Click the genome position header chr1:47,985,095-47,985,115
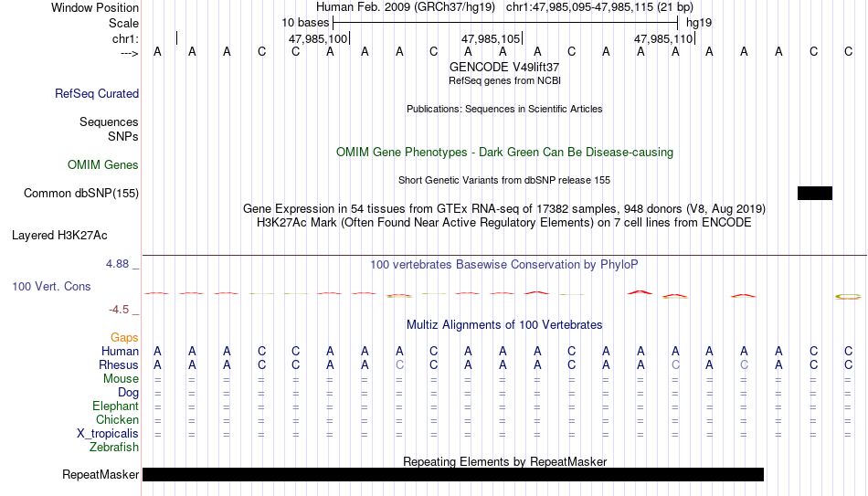 pos(599,7)
